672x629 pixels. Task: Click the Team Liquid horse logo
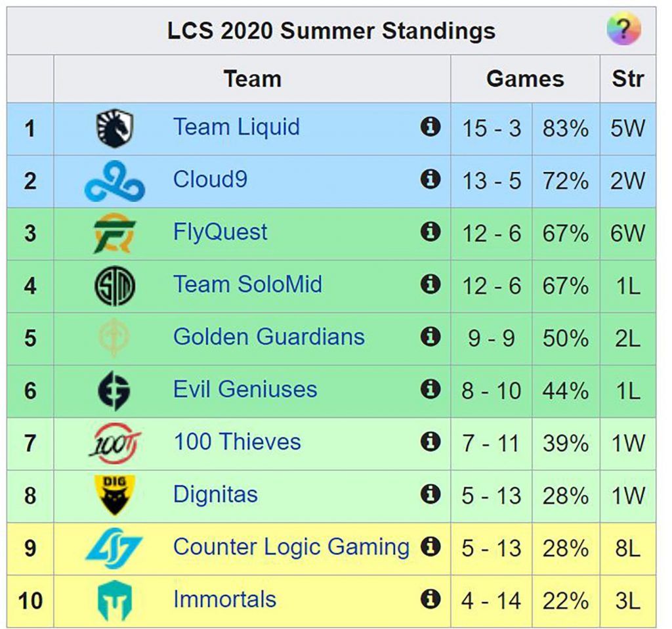click(115, 128)
